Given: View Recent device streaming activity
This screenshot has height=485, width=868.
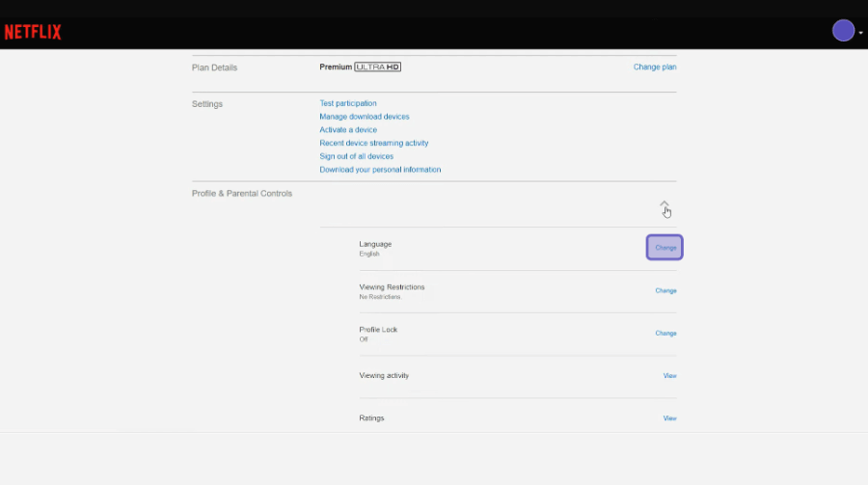Looking at the screenshot, I should point(373,143).
